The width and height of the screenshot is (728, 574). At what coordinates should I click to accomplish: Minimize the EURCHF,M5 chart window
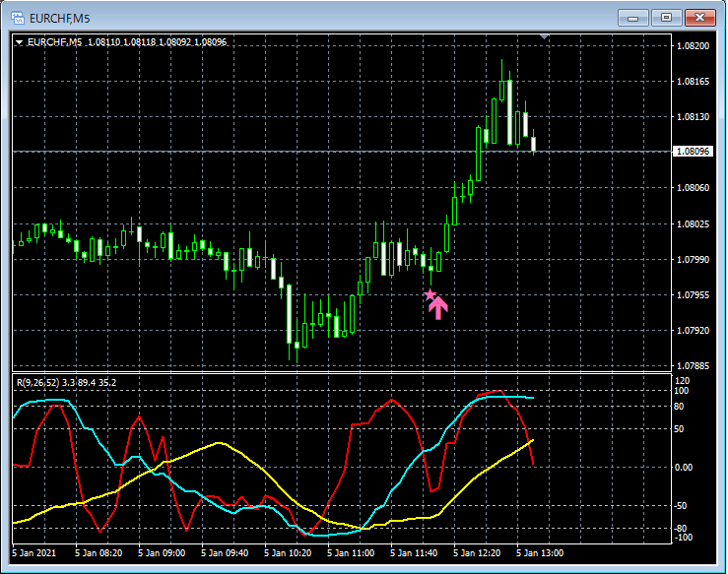point(633,17)
